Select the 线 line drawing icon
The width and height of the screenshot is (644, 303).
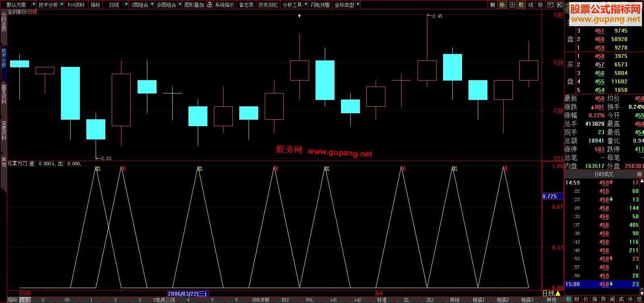531,5
